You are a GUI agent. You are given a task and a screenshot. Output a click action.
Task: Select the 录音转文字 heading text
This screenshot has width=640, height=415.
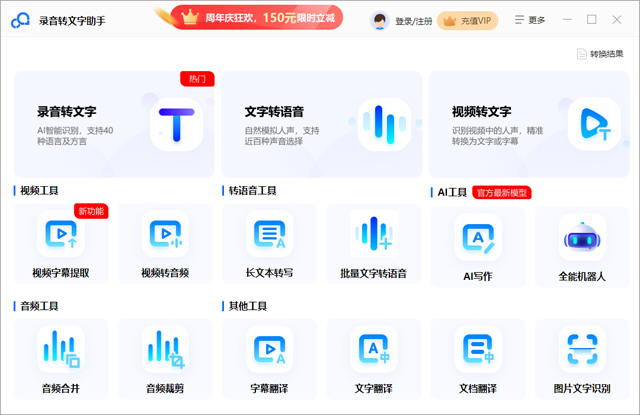click(x=67, y=111)
